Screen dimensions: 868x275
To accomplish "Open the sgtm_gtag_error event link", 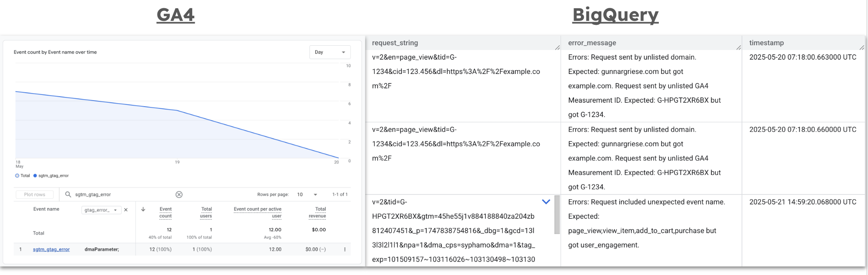I will tap(51, 249).
